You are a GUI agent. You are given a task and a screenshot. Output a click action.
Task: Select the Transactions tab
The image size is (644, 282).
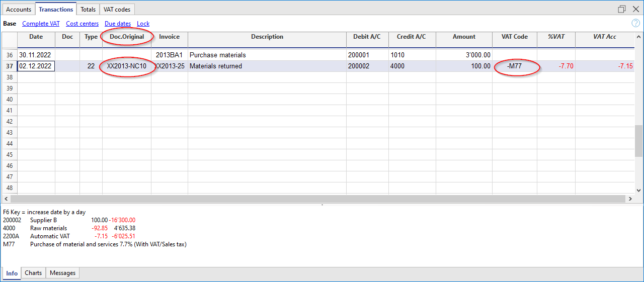coord(56,9)
